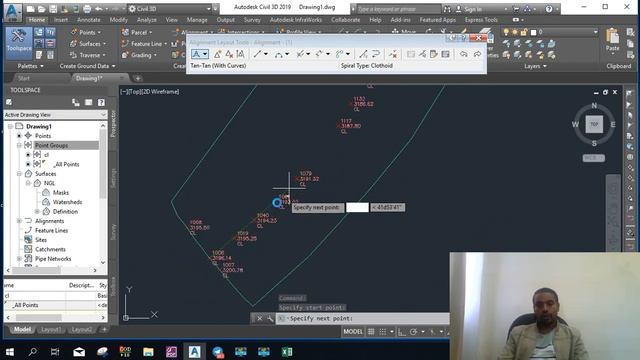The width and height of the screenshot is (640, 360).
Task: Switch to the Layout1 tab
Action: [x=51, y=329]
